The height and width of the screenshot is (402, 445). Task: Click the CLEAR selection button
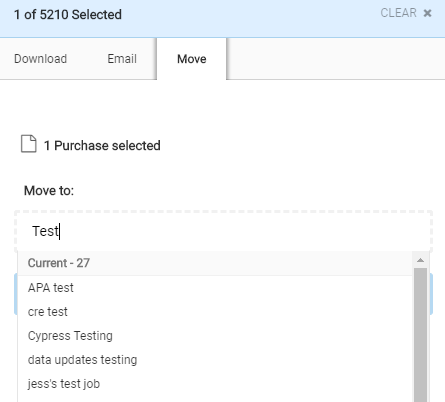(398, 13)
